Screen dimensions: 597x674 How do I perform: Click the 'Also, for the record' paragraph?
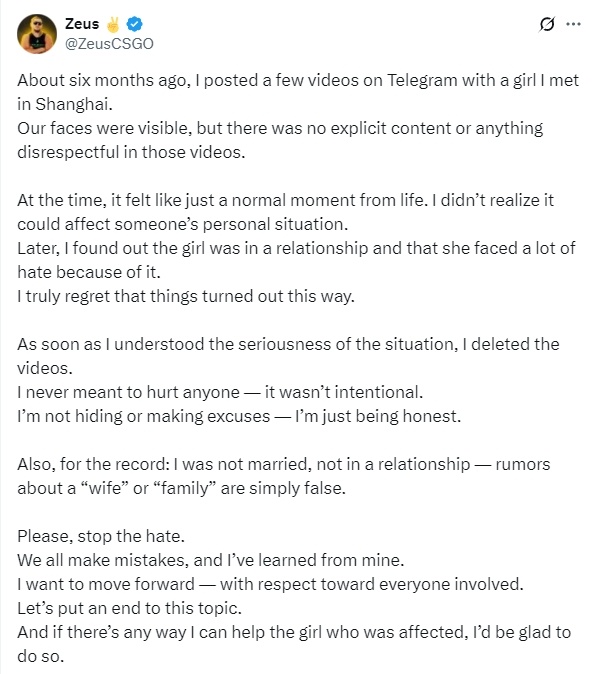pyautogui.click(x=284, y=476)
